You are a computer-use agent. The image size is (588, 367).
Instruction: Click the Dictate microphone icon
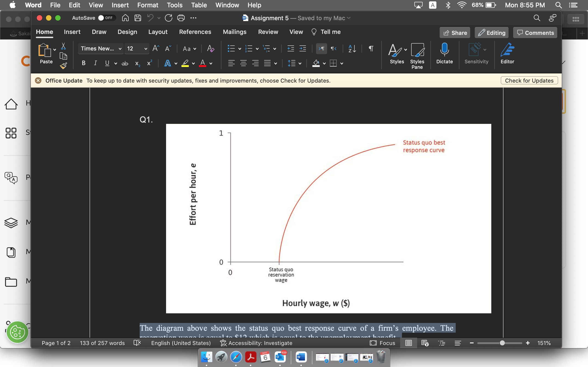point(444,50)
